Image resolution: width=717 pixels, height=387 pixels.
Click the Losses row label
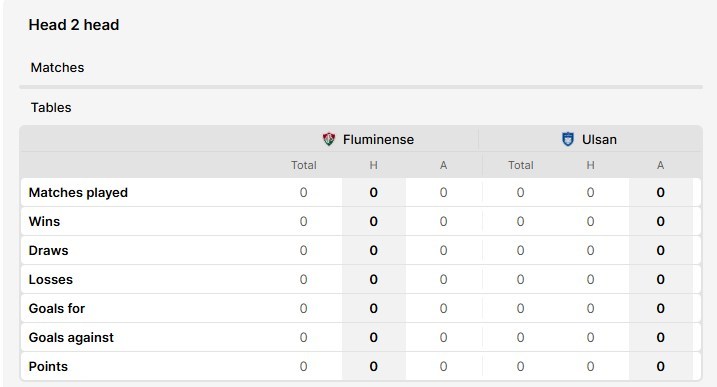tap(51, 280)
